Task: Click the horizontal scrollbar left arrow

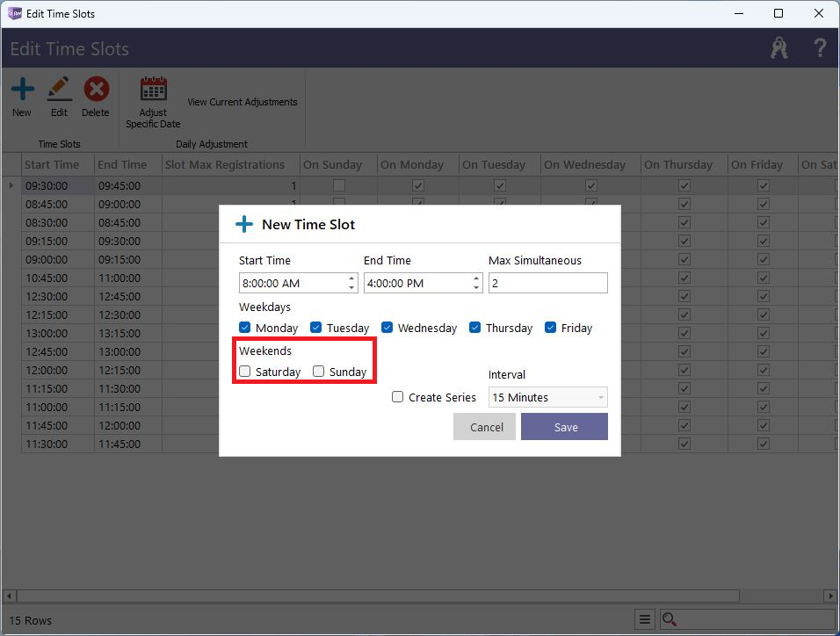Action: coord(9,596)
